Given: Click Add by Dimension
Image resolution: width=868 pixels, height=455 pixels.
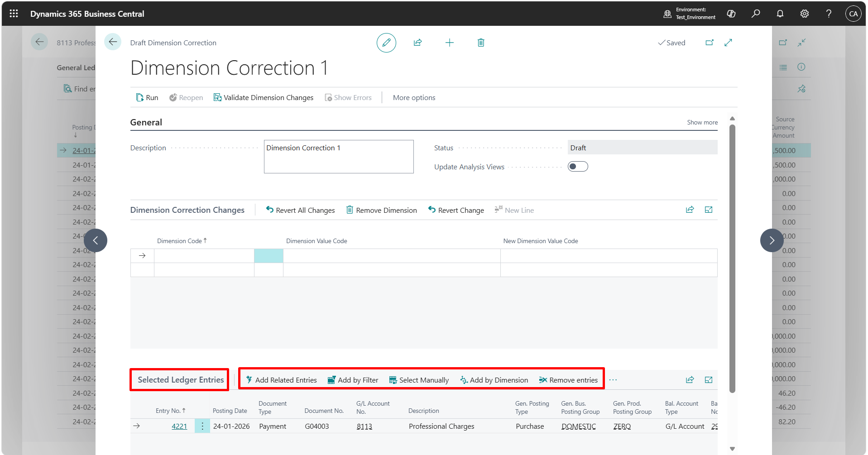Looking at the screenshot, I should [x=494, y=380].
